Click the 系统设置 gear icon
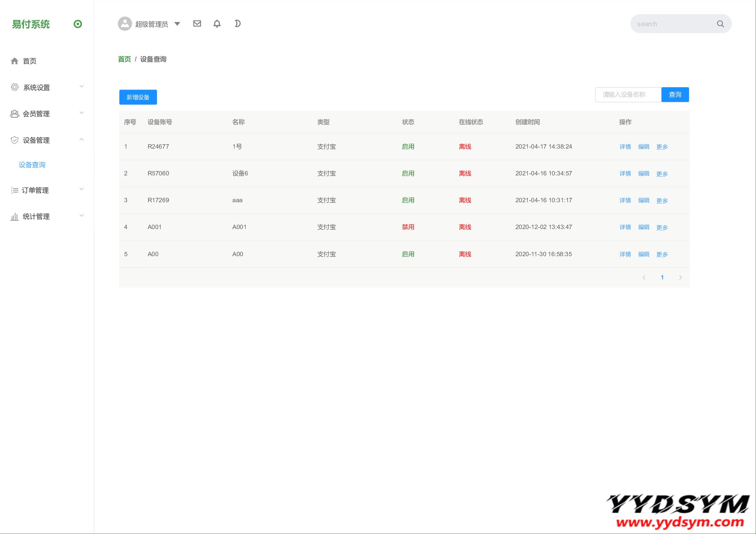Screen dimensions: 756x534 click(x=15, y=87)
